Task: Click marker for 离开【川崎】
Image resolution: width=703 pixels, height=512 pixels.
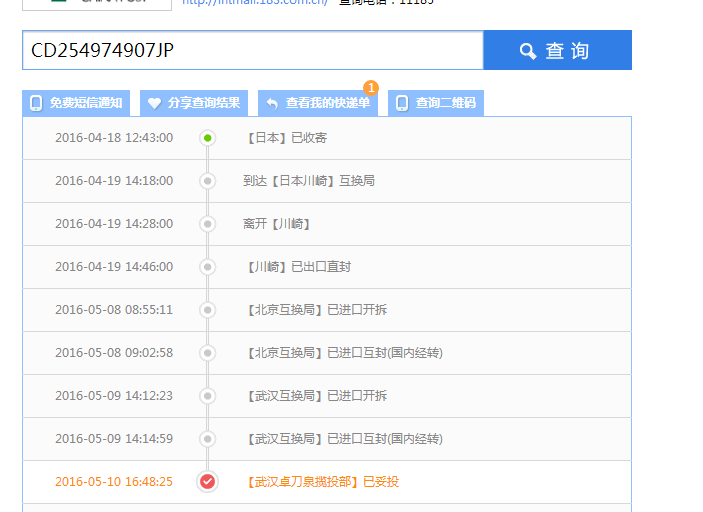Action: [x=208, y=224]
